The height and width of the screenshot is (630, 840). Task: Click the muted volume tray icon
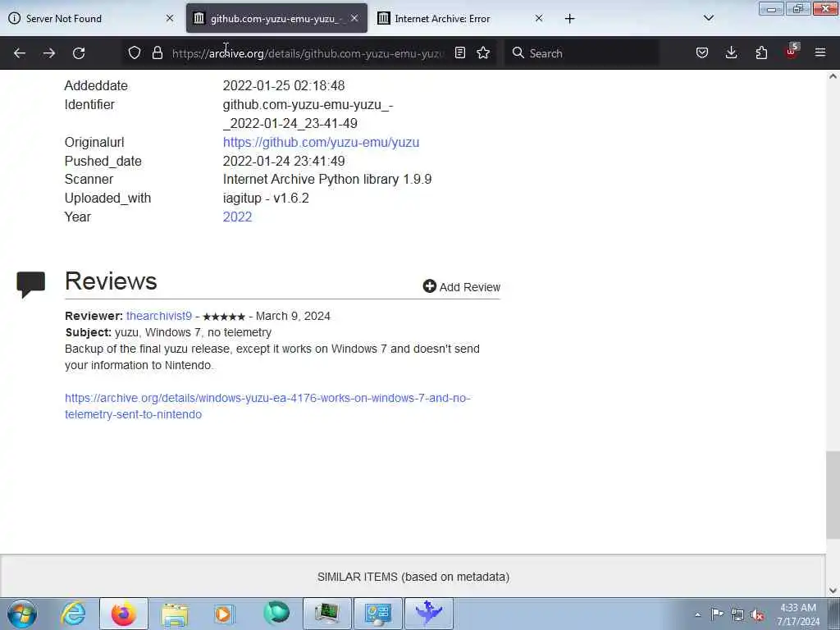[x=757, y=615]
